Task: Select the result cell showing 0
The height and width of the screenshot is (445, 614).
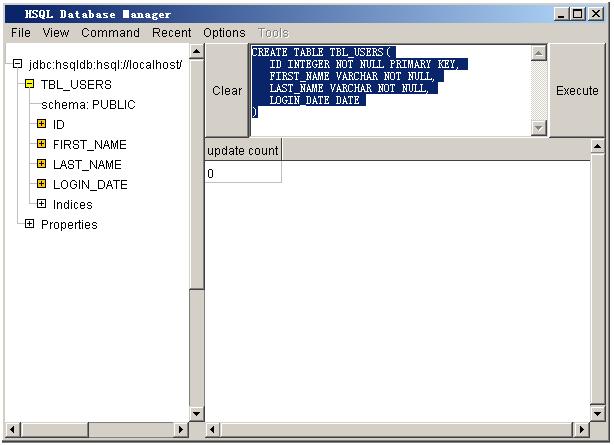Action: click(x=243, y=173)
